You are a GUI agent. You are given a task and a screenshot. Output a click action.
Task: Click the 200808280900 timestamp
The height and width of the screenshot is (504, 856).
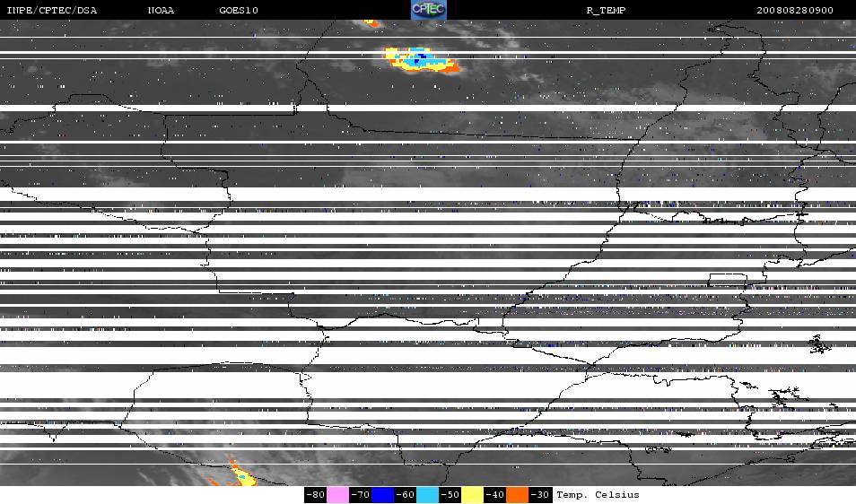(795, 11)
